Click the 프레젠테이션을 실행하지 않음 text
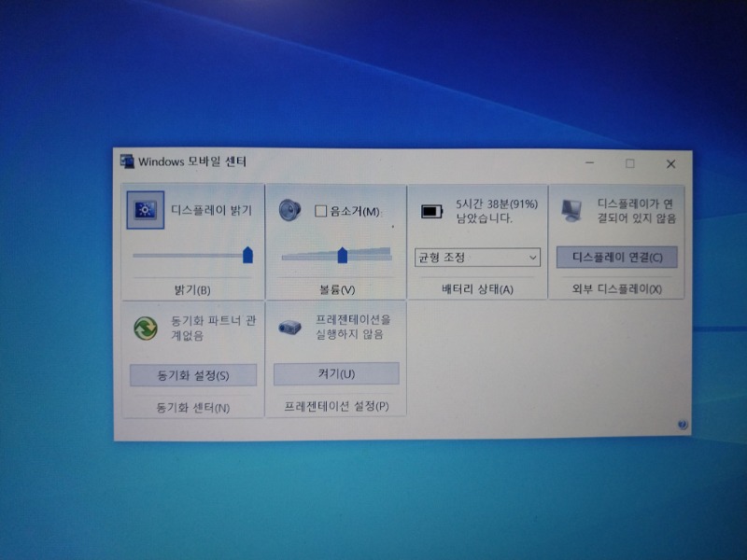Viewport: 747px width, 560px height. [353, 327]
